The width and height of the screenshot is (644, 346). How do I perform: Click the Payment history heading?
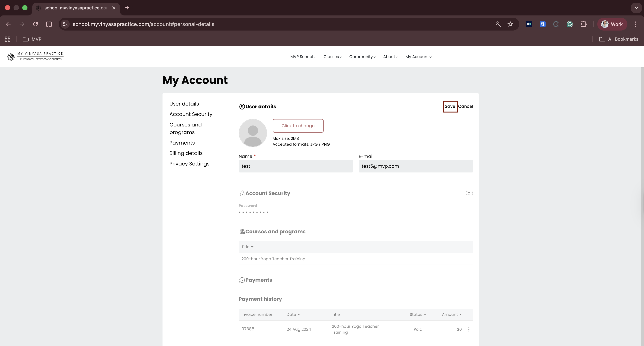tap(260, 299)
